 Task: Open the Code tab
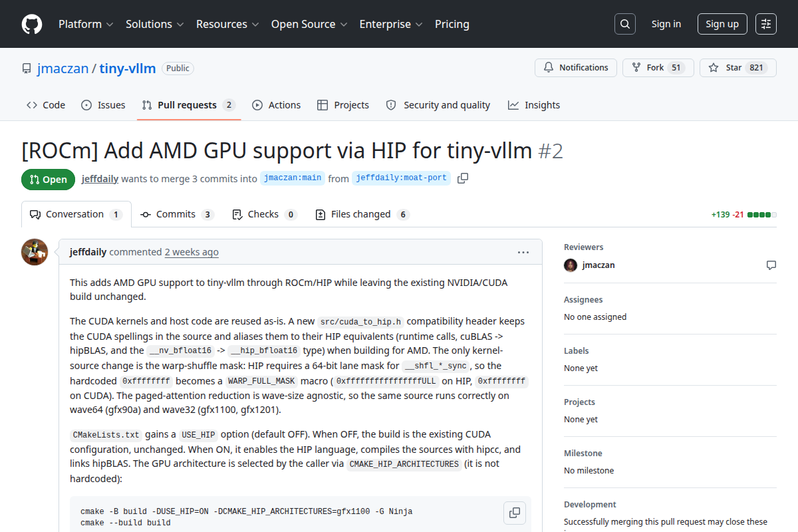pyautogui.click(x=46, y=105)
